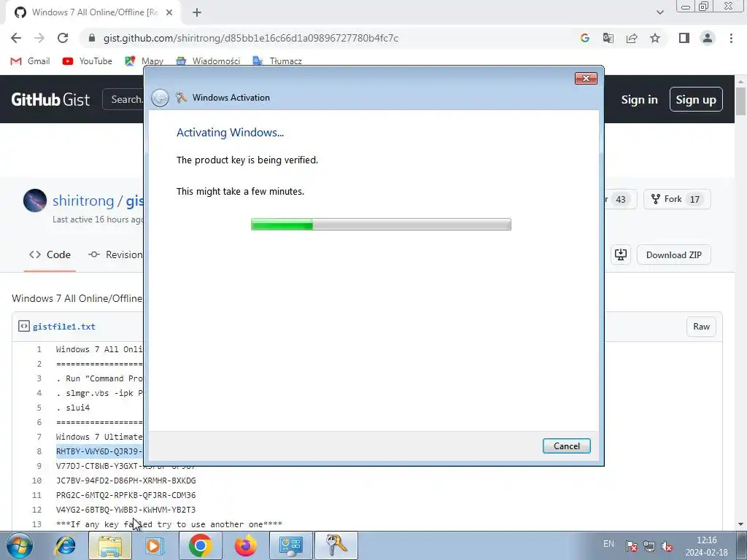The image size is (747, 560).
Task: Cancel the Windows activation process
Action: pyautogui.click(x=566, y=446)
